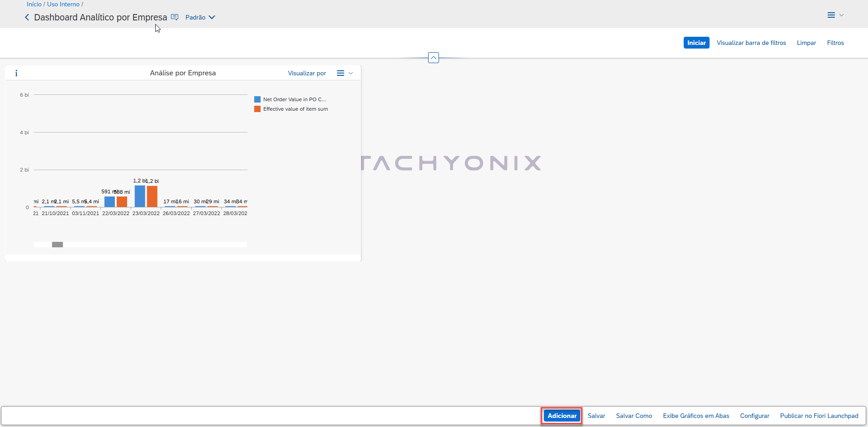Image resolution: width=868 pixels, height=427 pixels.
Task: Open the Análise por Empresa chart menu icon
Action: (x=340, y=73)
